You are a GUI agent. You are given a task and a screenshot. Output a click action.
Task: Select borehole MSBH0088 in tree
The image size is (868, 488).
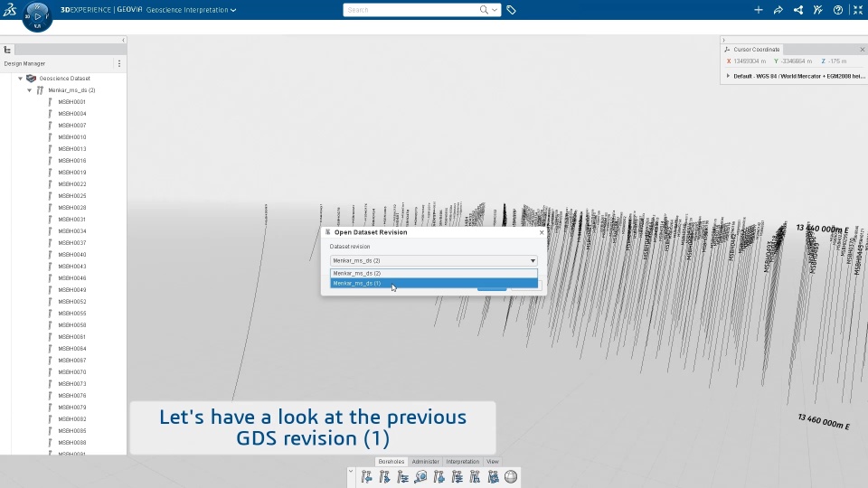click(72, 443)
